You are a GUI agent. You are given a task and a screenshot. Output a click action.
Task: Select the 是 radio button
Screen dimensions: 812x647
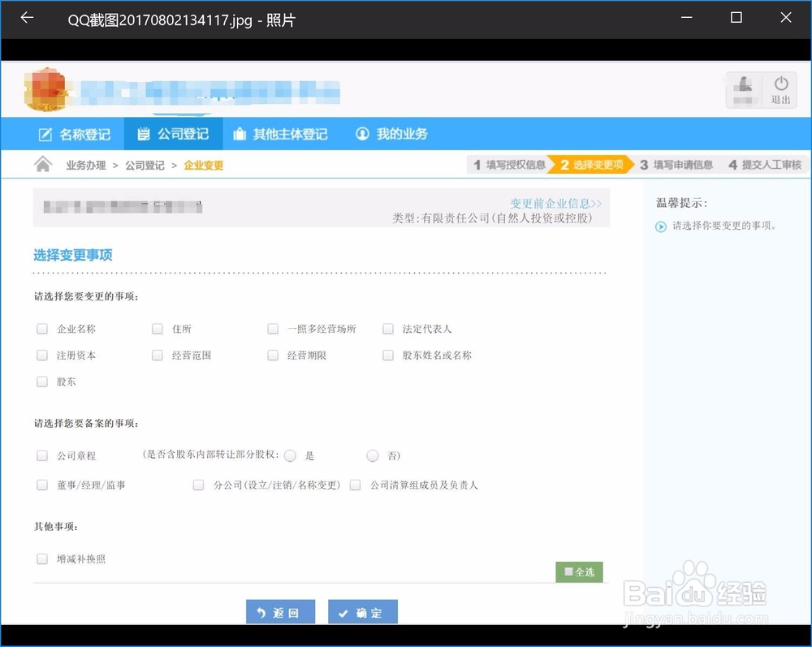(290, 455)
